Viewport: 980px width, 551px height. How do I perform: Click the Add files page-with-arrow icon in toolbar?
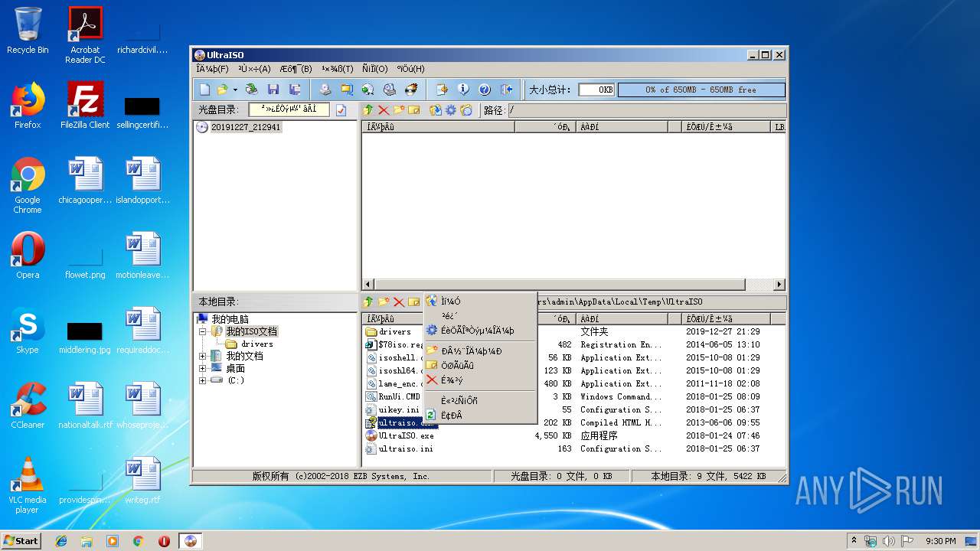[x=442, y=90]
